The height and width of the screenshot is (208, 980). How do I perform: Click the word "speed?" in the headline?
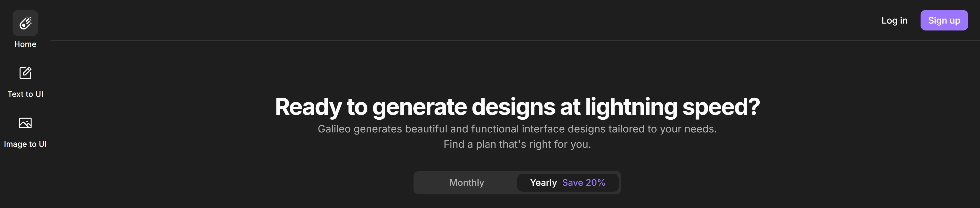click(721, 107)
